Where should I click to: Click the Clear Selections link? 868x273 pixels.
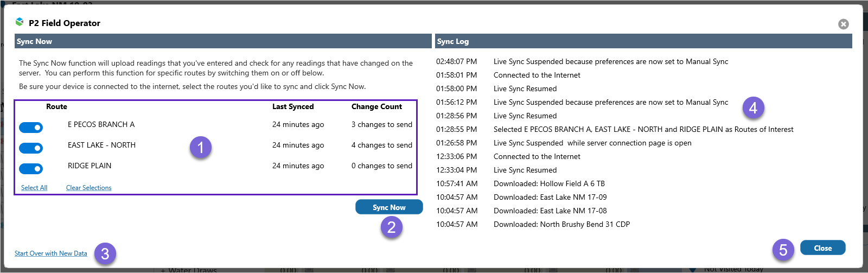point(88,188)
